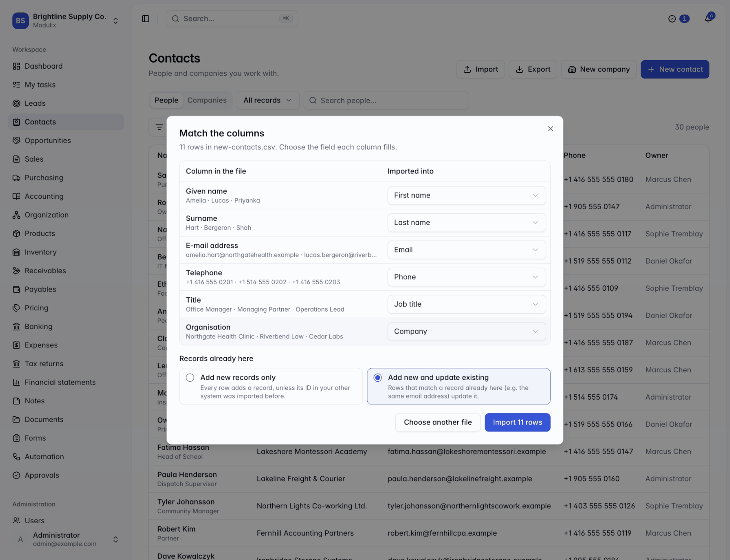Image resolution: width=730 pixels, height=560 pixels.
Task: Click the New contact button
Action: coord(675,69)
